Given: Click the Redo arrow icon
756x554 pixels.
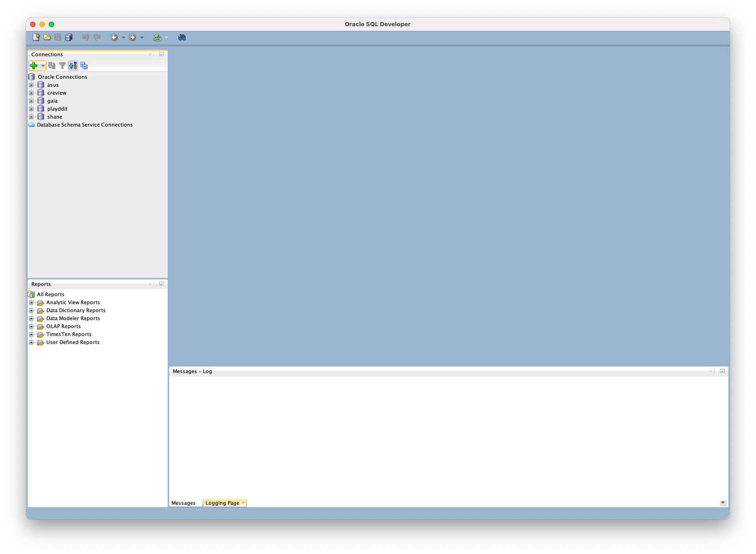Looking at the screenshot, I should [x=97, y=37].
